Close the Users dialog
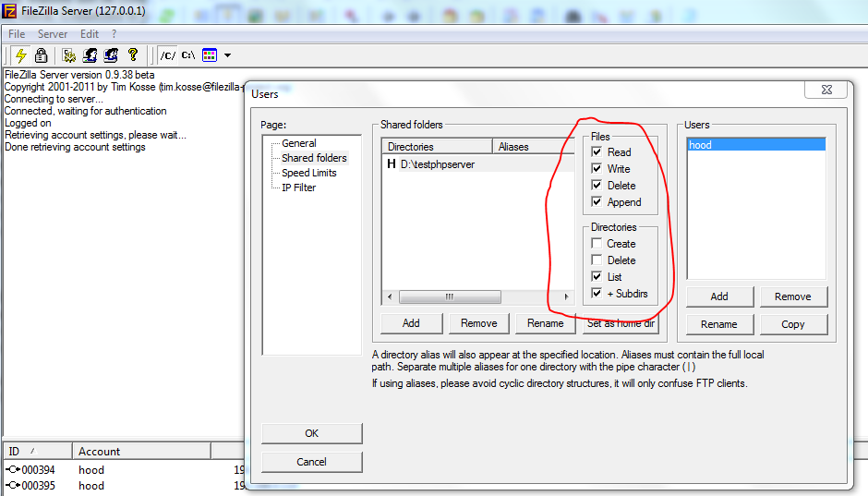This screenshot has height=496, width=868. click(826, 90)
